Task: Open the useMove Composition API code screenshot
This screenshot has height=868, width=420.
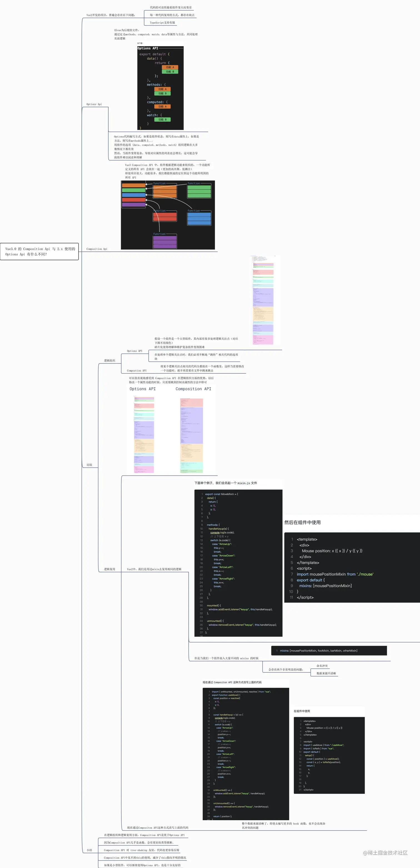Action: point(246,754)
